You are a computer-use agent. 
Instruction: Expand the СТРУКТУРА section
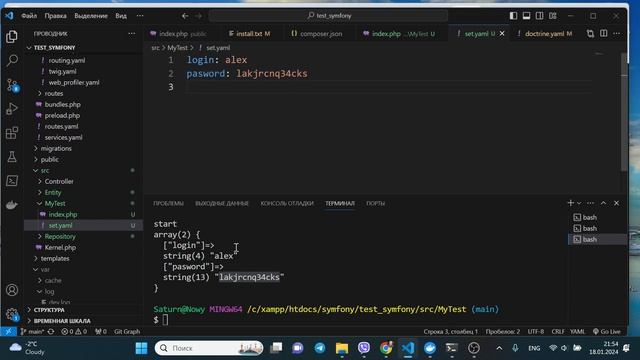tap(84, 310)
